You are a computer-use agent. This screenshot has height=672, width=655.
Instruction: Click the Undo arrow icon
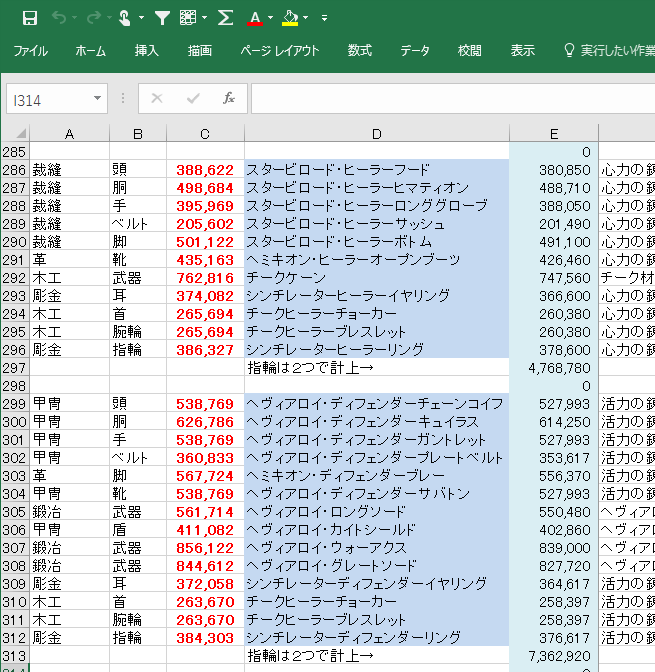coord(59,18)
